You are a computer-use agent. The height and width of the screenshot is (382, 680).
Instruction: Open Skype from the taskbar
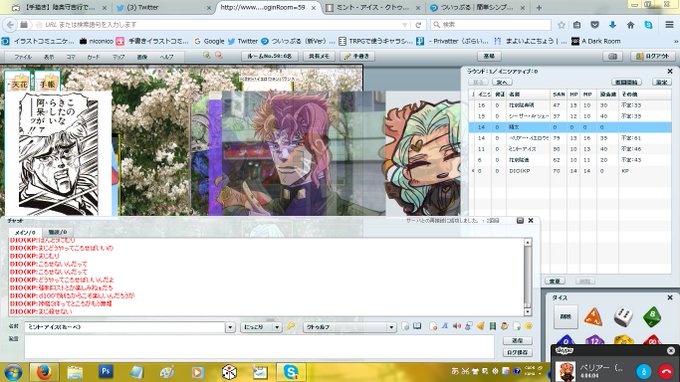coord(291,372)
